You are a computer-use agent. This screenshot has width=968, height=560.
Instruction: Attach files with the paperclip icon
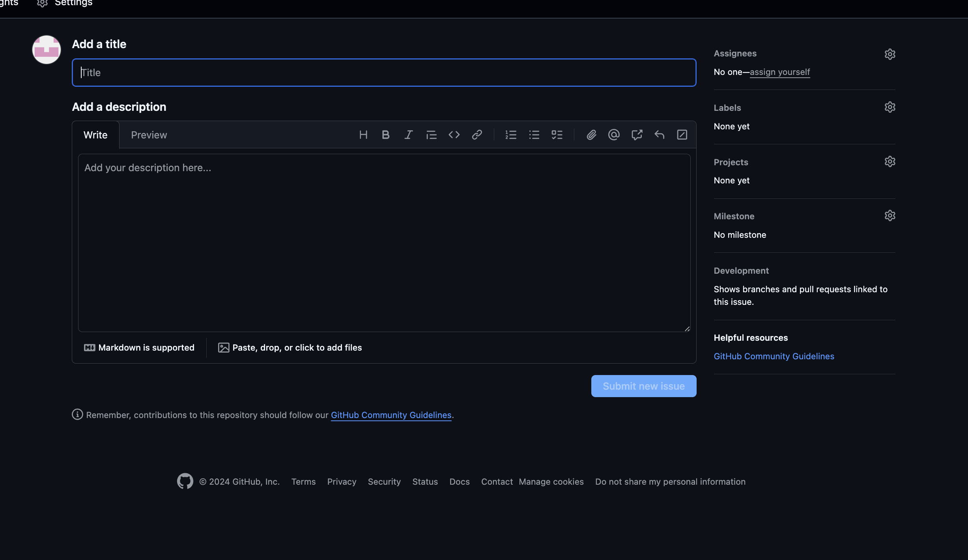click(x=591, y=135)
